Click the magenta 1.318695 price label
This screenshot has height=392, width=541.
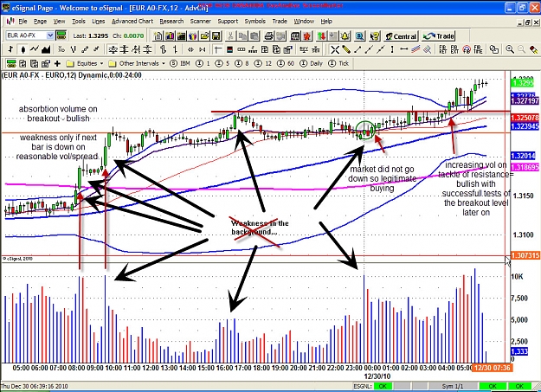pyautogui.click(x=525, y=167)
